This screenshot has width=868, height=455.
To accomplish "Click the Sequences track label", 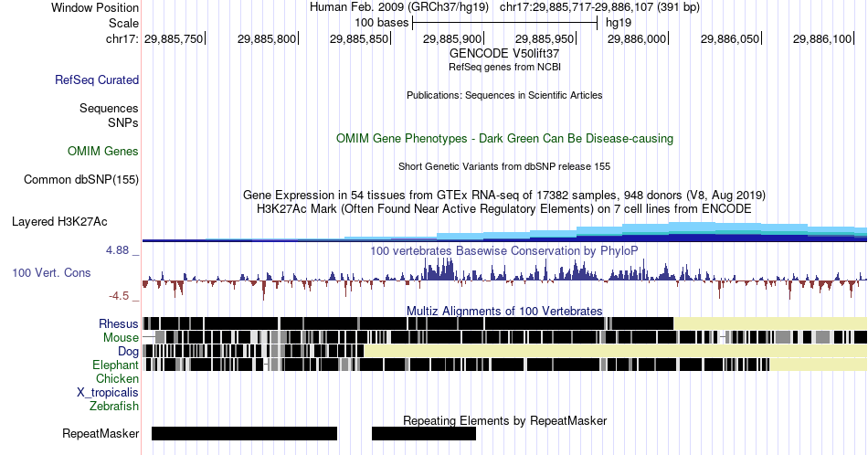I will 109,108.
